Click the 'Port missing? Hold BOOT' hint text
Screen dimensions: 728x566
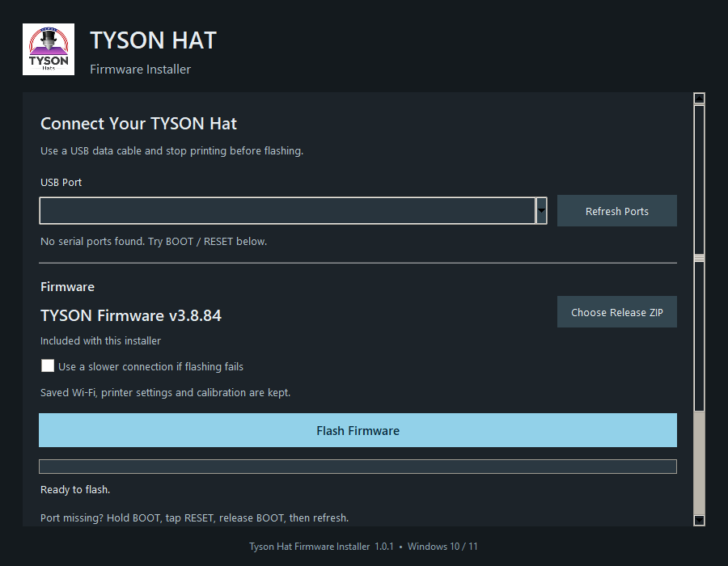(x=194, y=517)
